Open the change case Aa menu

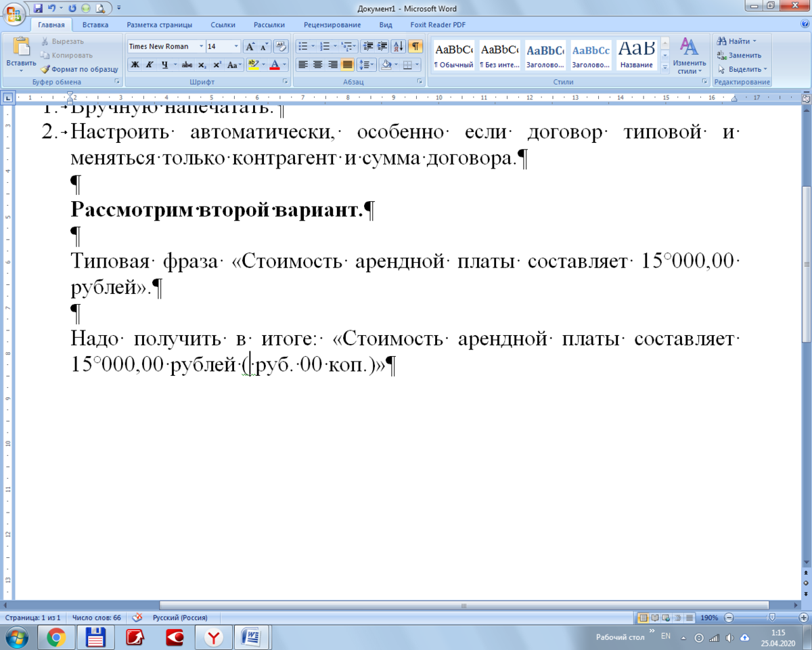click(234, 65)
